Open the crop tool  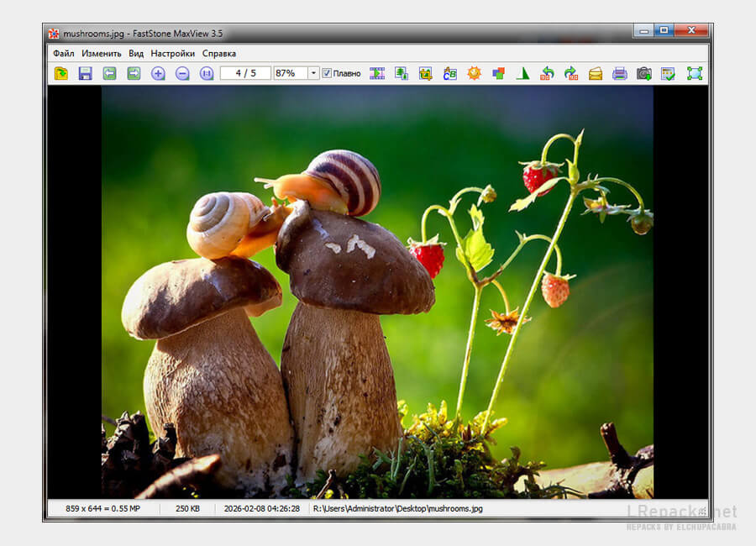point(426,74)
